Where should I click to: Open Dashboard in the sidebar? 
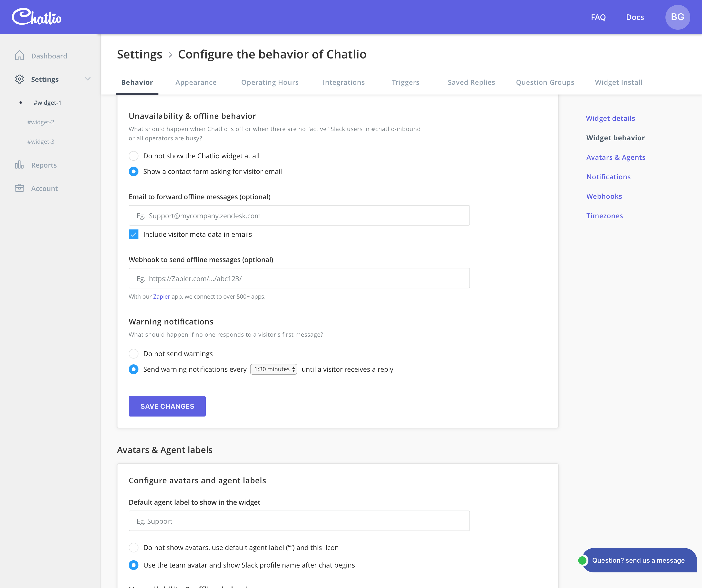49,56
